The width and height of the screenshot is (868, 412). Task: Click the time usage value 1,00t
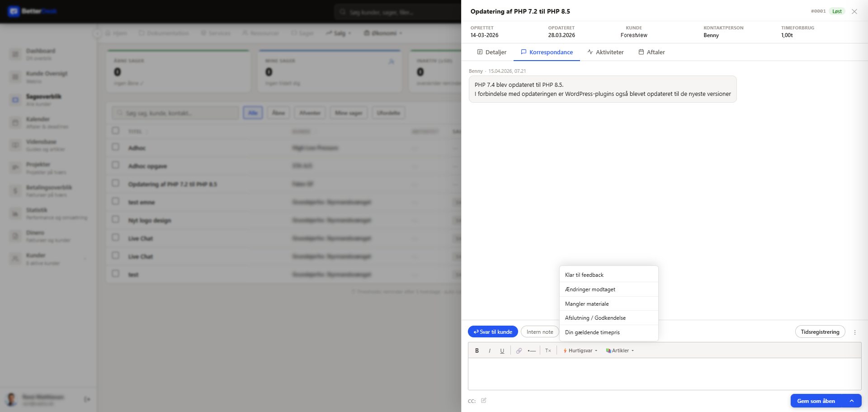(787, 35)
